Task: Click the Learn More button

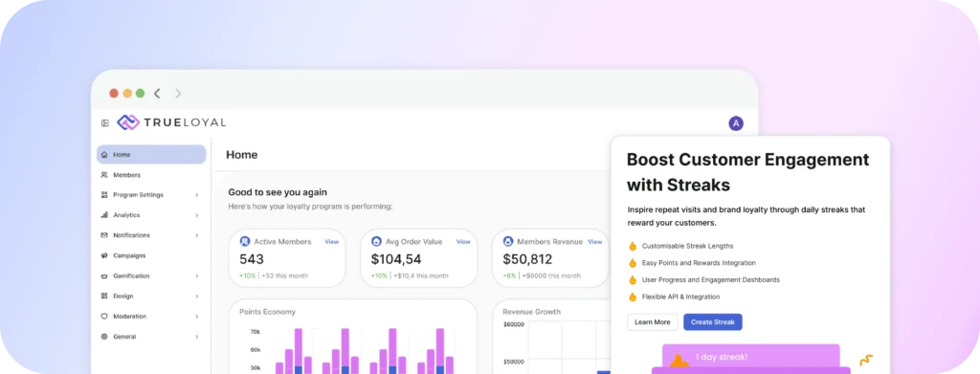Action: tap(653, 322)
